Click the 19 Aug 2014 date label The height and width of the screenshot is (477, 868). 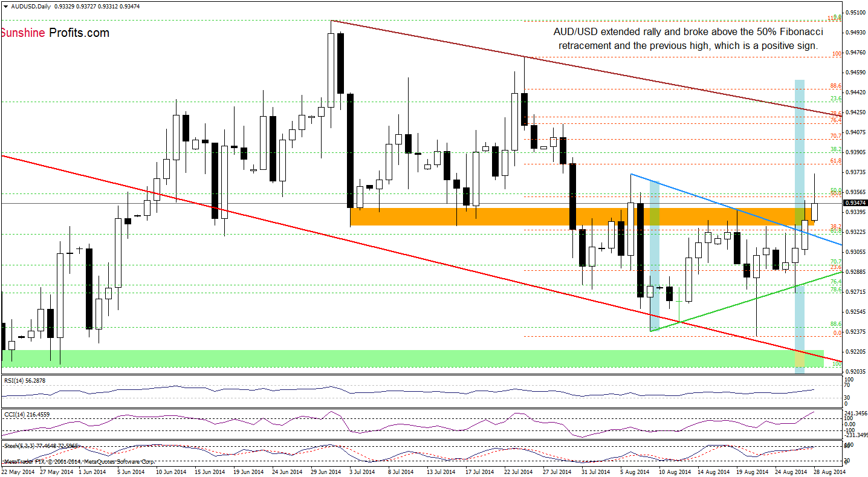(x=753, y=472)
